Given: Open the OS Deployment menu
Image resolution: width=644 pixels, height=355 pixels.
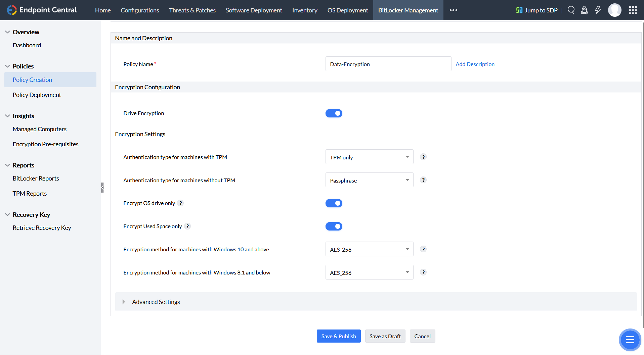Looking at the screenshot, I should coord(347,10).
